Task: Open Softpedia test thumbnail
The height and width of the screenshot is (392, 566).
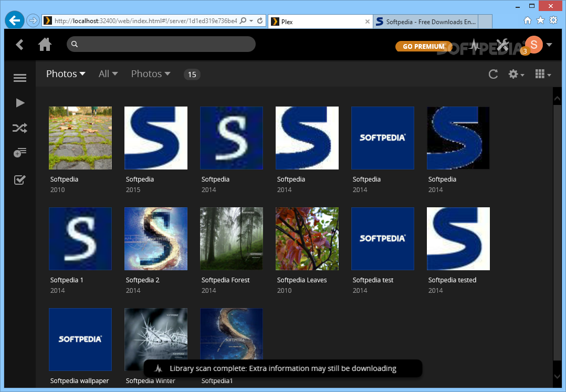Action: 383,239
